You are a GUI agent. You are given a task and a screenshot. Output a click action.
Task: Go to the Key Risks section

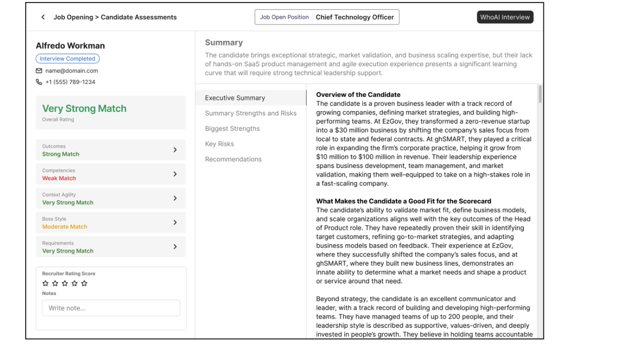(x=219, y=144)
